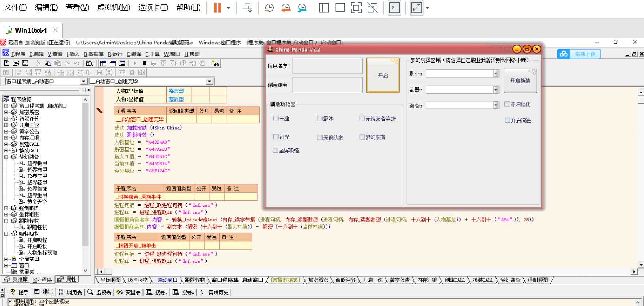Check the 开启锻造 checkbox
The image size is (644, 306).
click(x=508, y=120)
